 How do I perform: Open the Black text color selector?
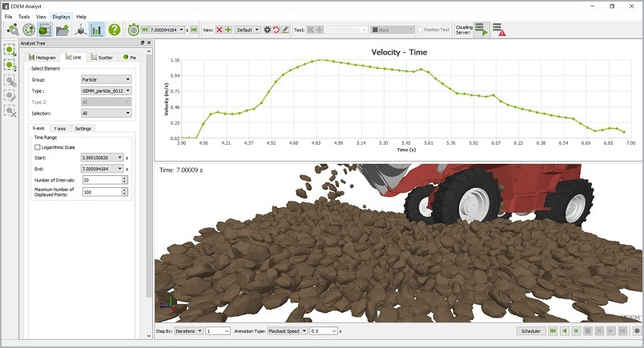click(x=392, y=30)
